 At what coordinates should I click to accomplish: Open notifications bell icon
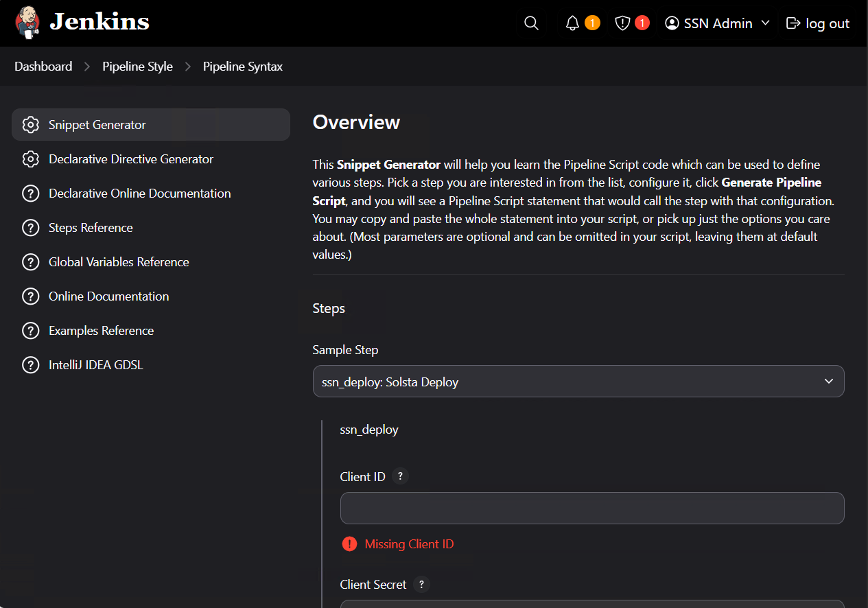pyautogui.click(x=572, y=23)
